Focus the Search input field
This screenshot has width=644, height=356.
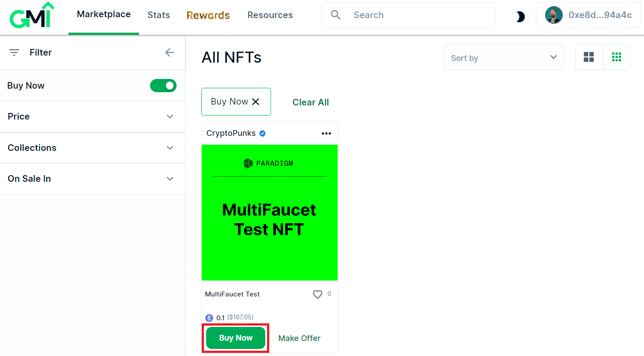(x=409, y=15)
